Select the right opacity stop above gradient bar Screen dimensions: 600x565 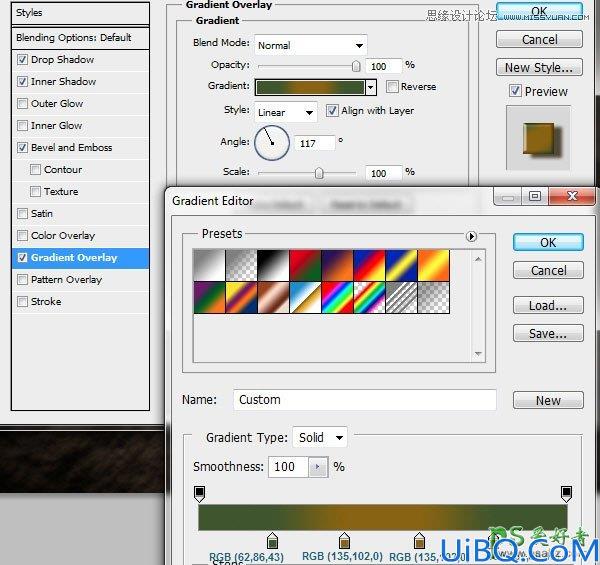(566, 494)
